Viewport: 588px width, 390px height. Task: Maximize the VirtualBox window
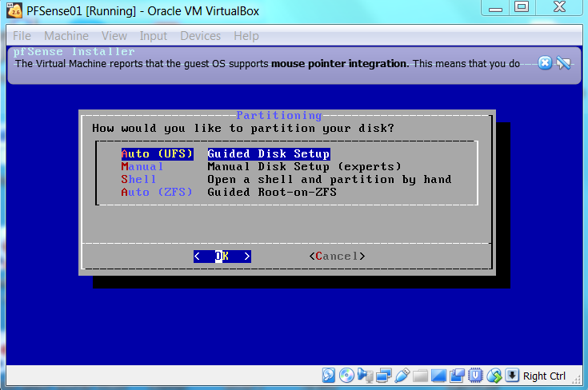click(522, 7)
